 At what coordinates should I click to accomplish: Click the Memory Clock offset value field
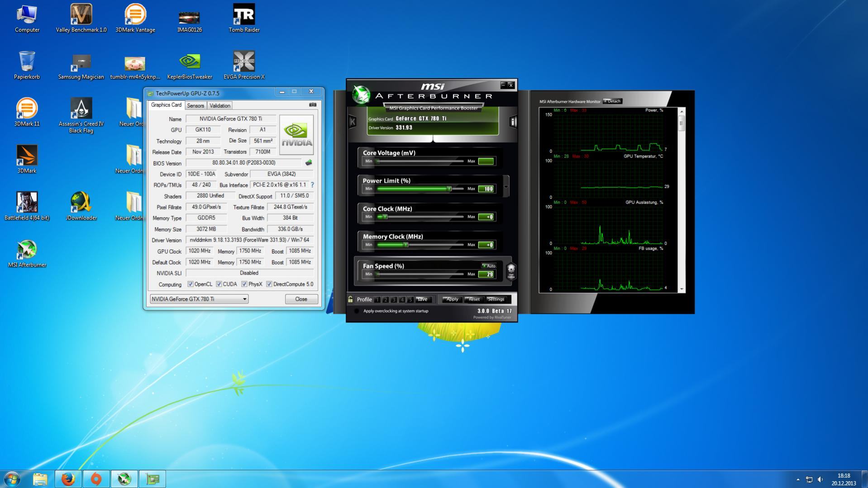[486, 245]
